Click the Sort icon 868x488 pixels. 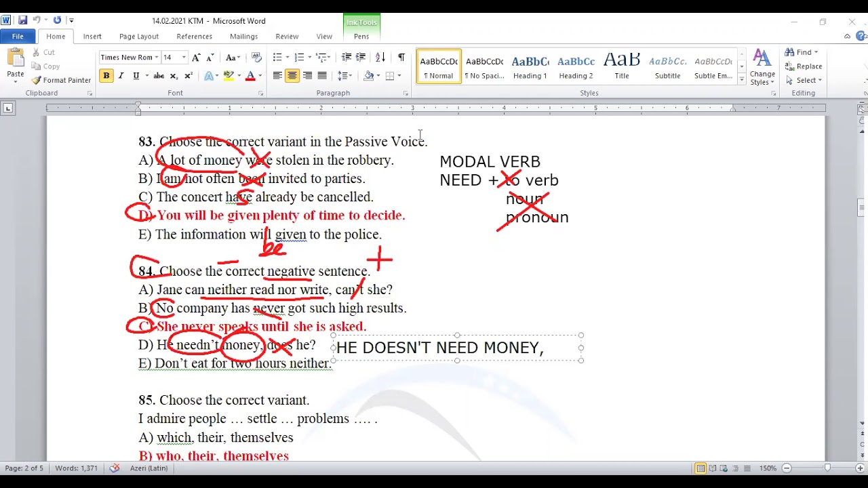click(380, 58)
